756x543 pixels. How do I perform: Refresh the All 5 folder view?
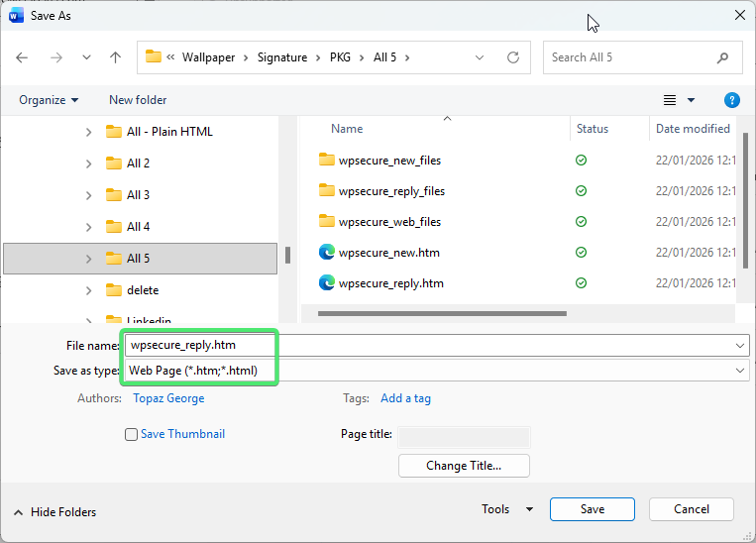512,57
